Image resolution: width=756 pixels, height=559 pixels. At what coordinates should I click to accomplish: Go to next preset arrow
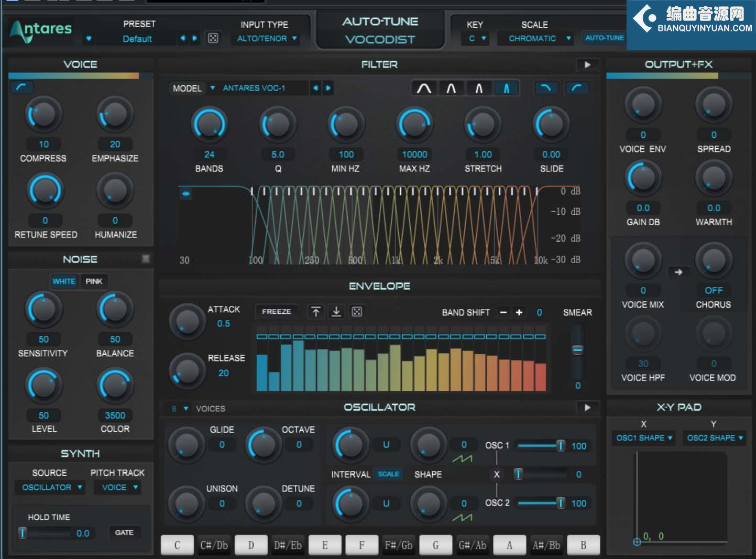tap(194, 38)
